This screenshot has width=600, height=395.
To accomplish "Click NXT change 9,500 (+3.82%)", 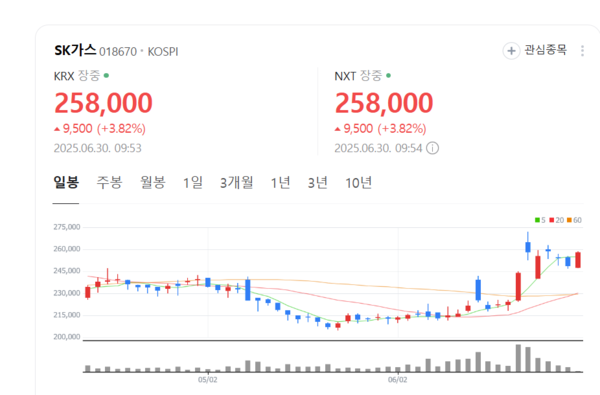I will (381, 129).
